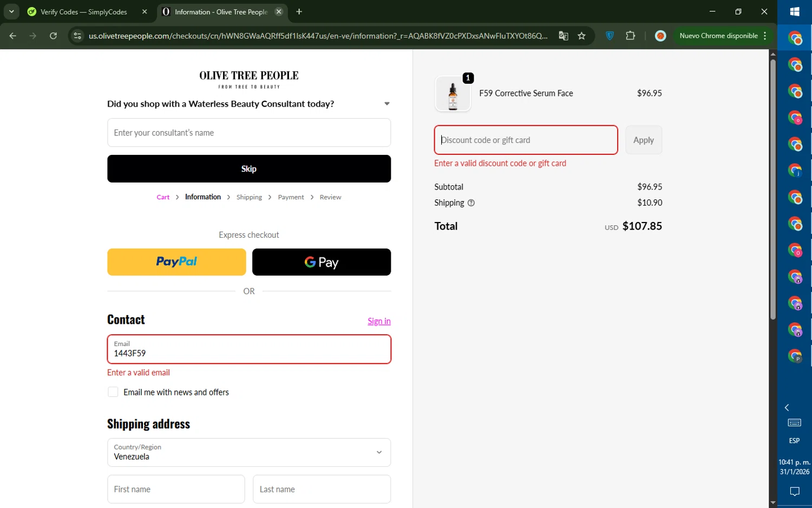812x508 pixels.
Task: Pay with Google Pay express checkout
Action: click(x=322, y=262)
